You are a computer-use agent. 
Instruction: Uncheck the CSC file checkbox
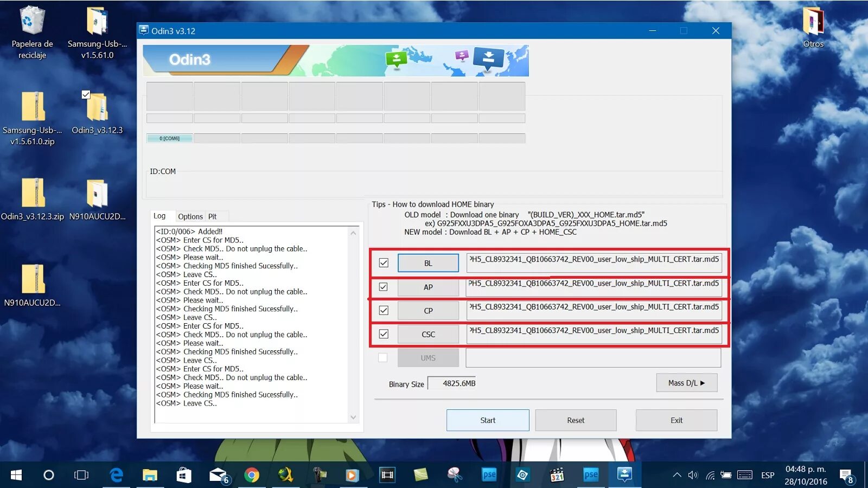click(384, 334)
